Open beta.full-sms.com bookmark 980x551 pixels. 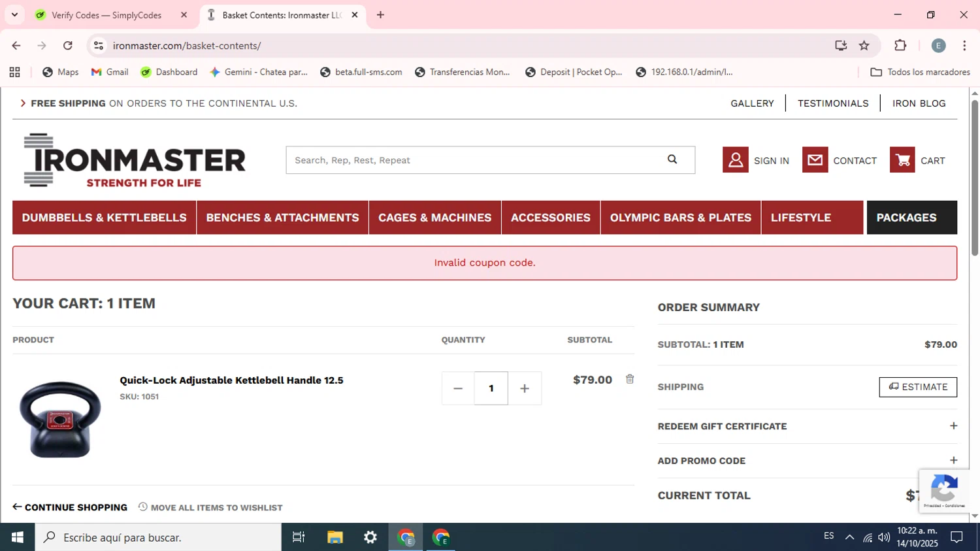pyautogui.click(x=361, y=72)
